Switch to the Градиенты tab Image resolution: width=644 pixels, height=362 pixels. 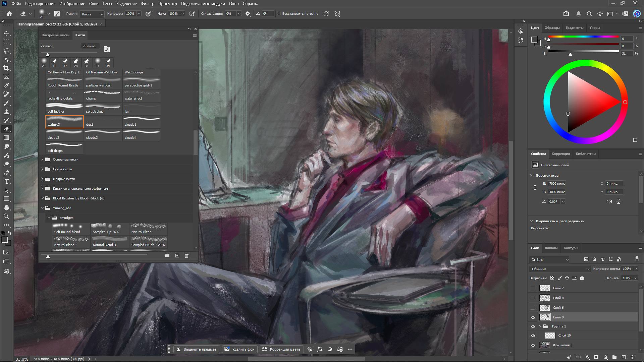(x=574, y=28)
